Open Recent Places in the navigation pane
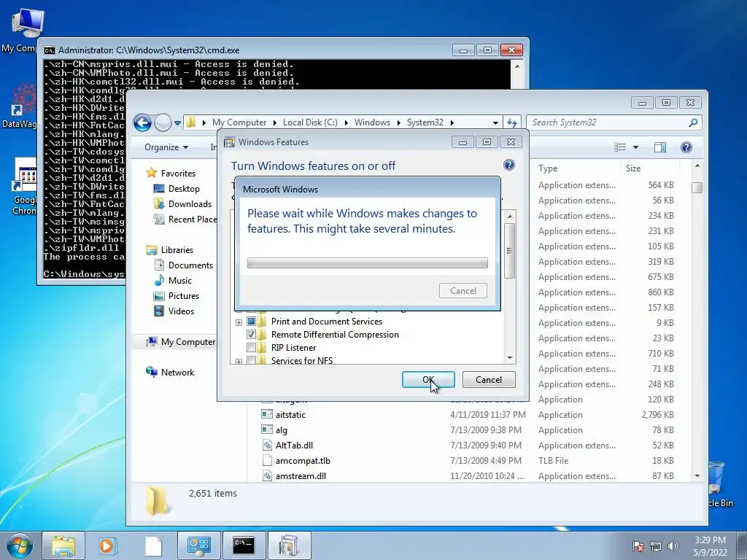The width and height of the screenshot is (747, 560). [185, 219]
